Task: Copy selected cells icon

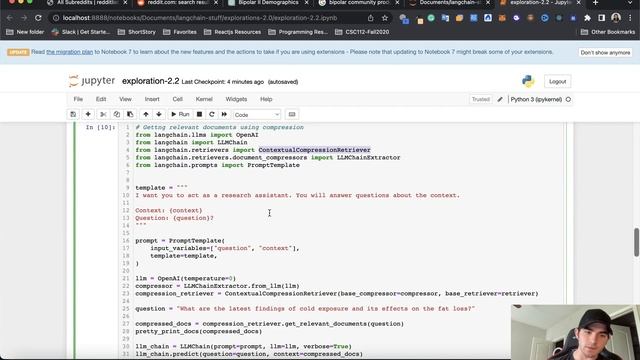Action: pos(117,115)
